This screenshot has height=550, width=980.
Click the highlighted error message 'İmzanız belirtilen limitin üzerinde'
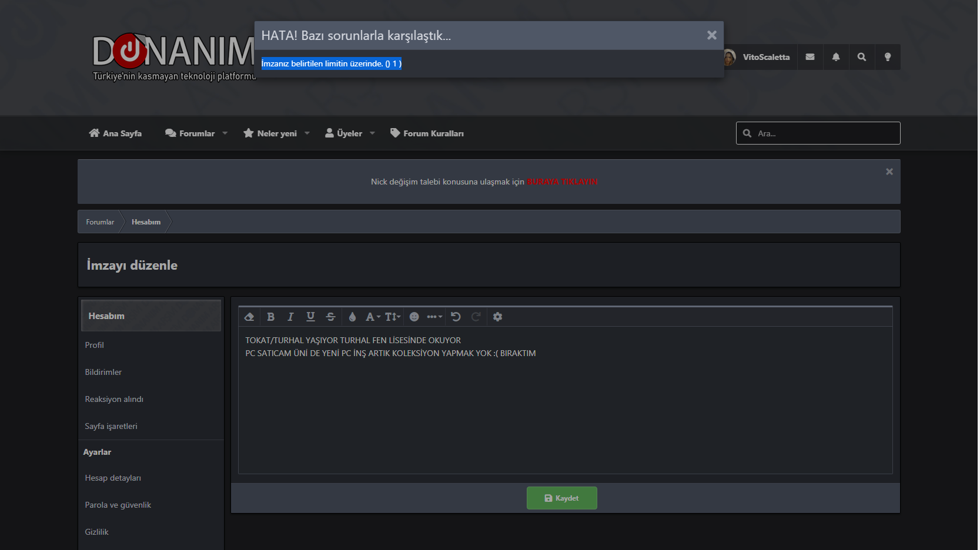(x=332, y=63)
